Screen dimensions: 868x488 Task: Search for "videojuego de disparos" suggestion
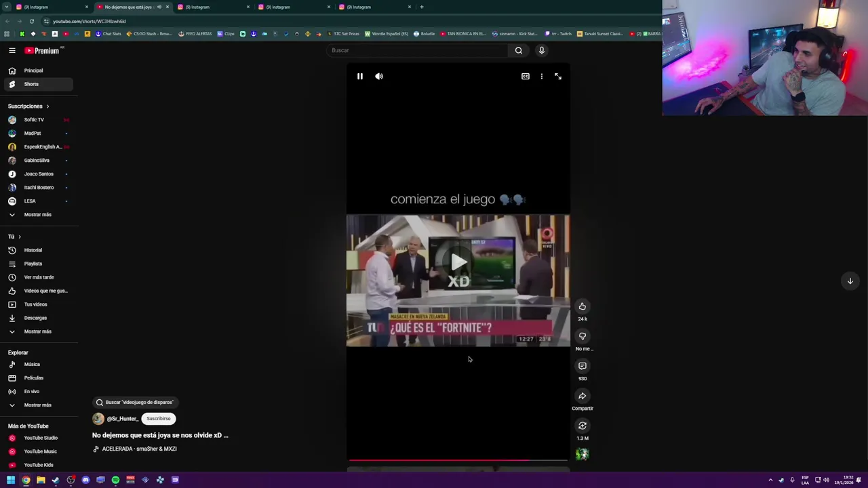(134, 403)
